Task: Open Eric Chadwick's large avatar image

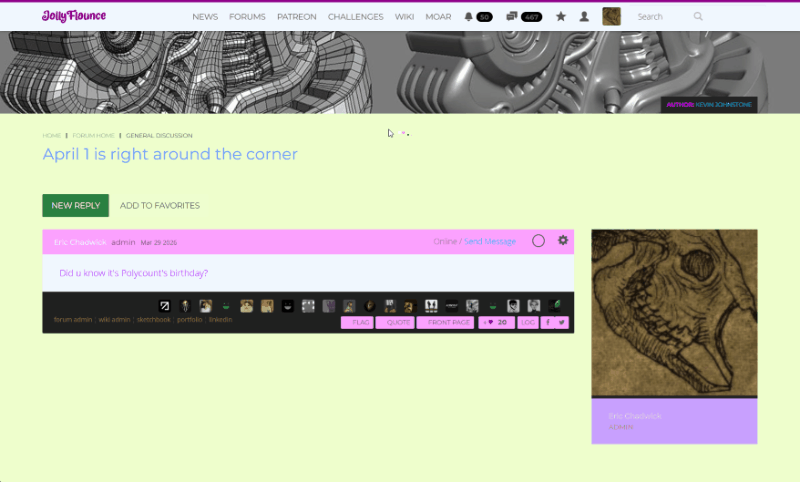Action: click(x=674, y=313)
